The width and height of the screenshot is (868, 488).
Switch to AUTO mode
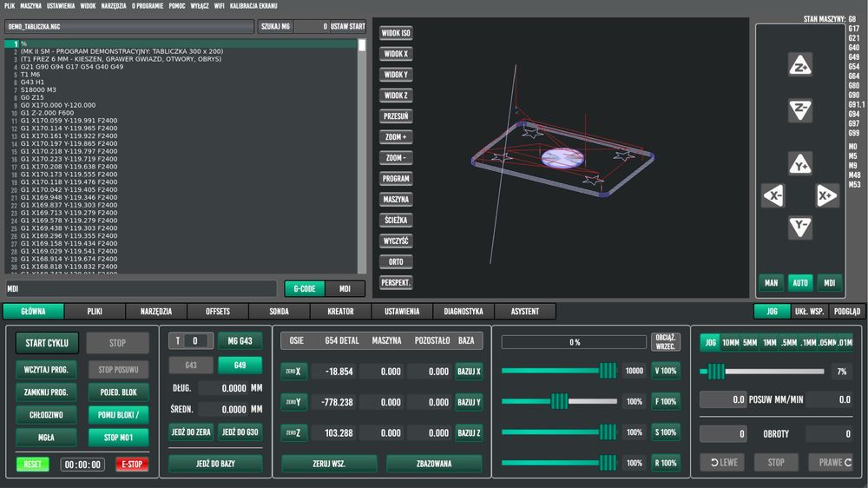pos(800,282)
